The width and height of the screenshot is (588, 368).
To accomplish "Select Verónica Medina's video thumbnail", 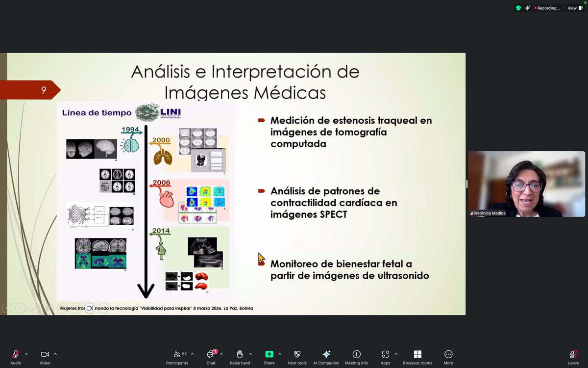I will click(x=527, y=184).
